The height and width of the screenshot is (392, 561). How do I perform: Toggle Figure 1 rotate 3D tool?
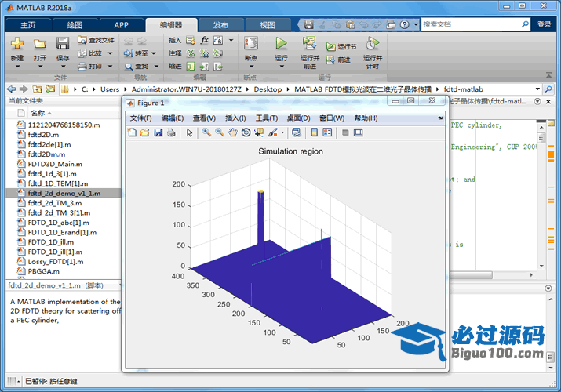pyautogui.click(x=246, y=132)
